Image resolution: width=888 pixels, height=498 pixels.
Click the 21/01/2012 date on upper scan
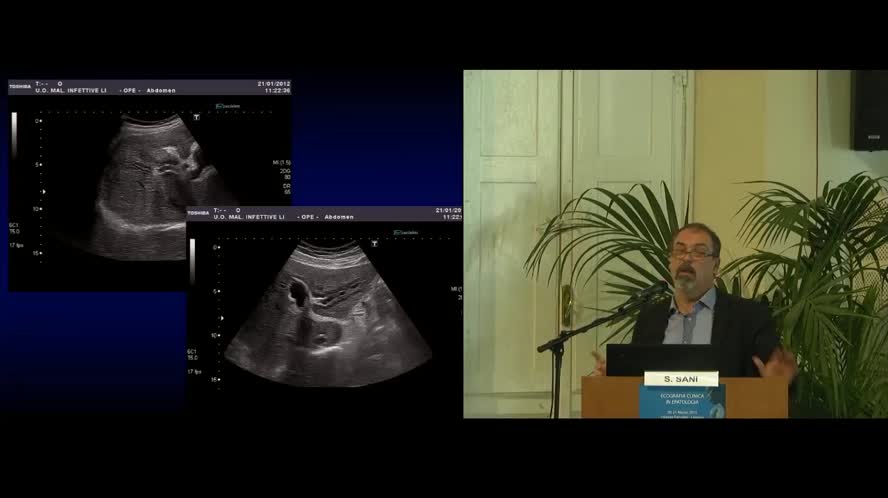273,83
